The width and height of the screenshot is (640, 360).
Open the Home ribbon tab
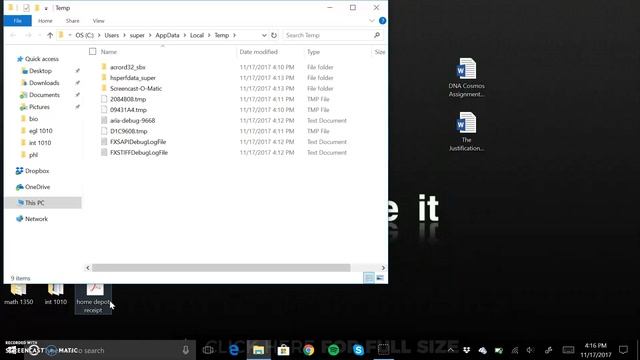pyautogui.click(x=45, y=21)
